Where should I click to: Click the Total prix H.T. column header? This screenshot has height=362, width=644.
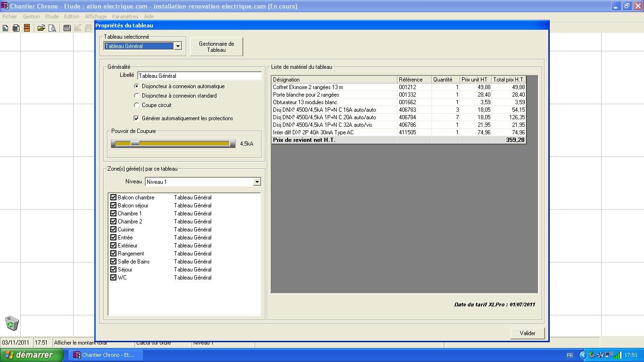pyautogui.click(x=508, y=80)
